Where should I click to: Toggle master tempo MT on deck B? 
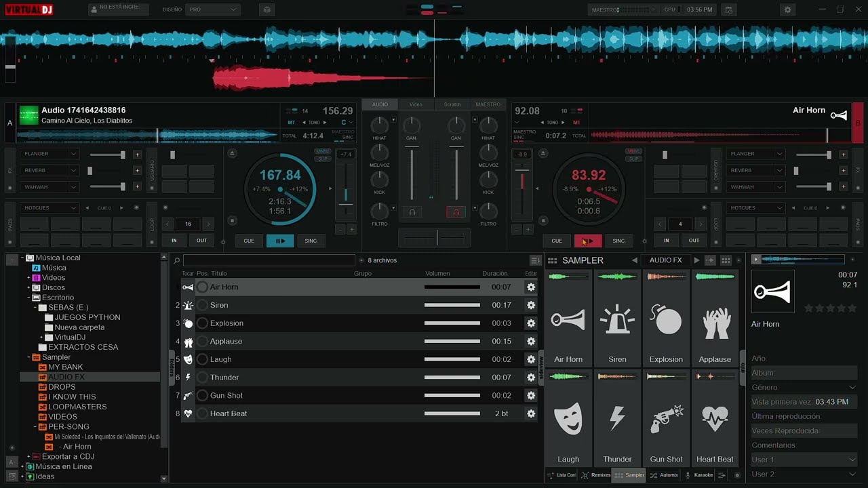coord(577,123)
